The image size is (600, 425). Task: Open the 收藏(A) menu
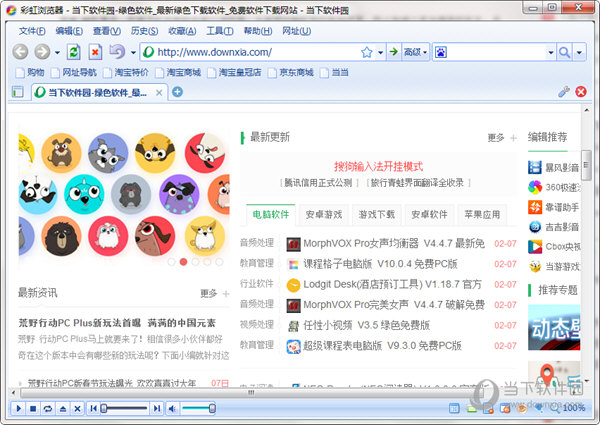pyautogui.click(x=182, y=31)
